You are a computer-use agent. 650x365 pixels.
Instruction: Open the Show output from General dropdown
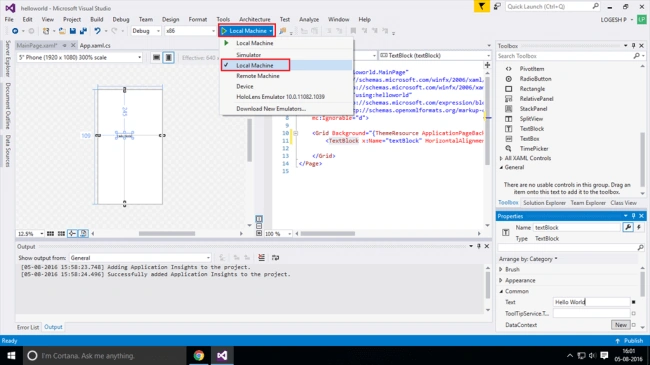tap(140, 258)
